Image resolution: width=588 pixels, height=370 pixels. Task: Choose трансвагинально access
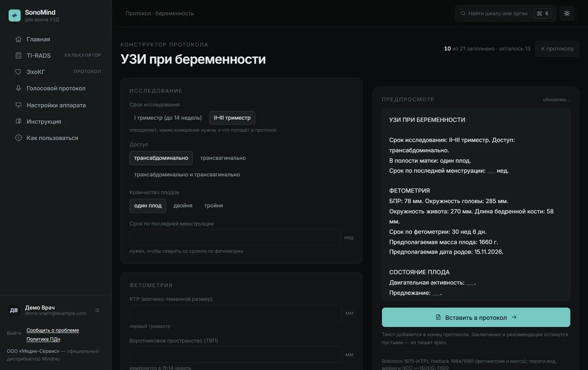tap(223, 158)
